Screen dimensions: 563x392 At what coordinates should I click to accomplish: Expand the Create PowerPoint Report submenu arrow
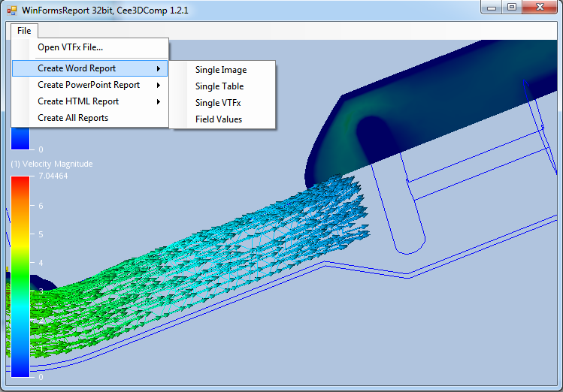[x=159, y=85]
